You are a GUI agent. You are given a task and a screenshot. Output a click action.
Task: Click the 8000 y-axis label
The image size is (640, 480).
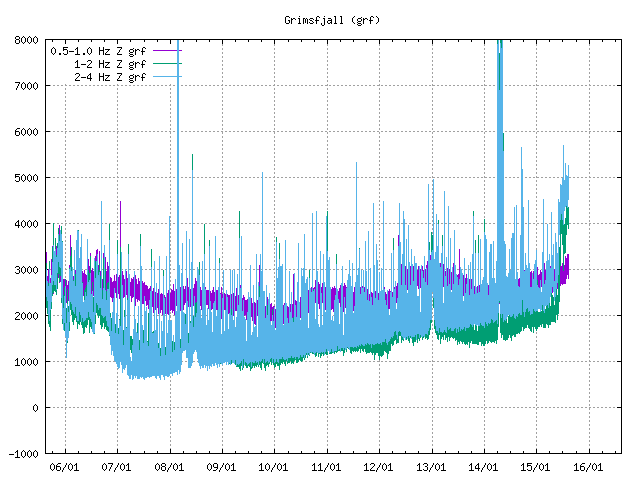tap(26, 40)
